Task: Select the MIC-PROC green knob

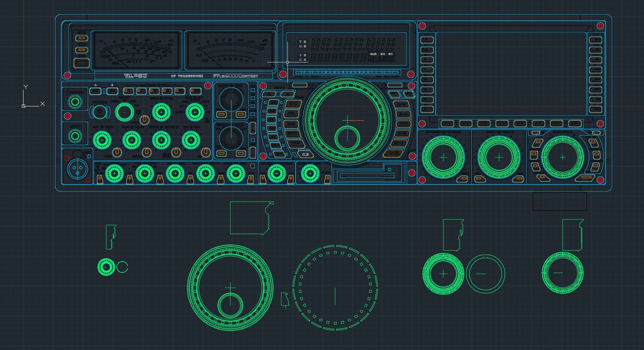Action: tap(102, 140)
